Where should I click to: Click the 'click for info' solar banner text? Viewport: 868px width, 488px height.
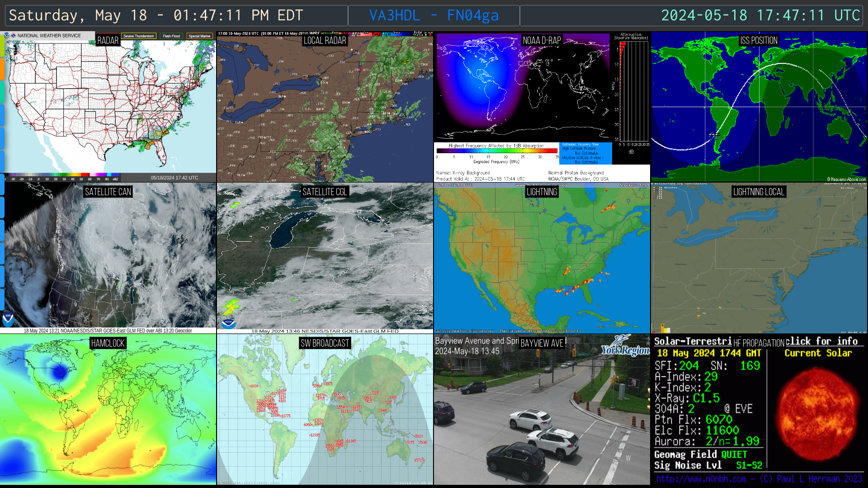(x=822, y=341)
